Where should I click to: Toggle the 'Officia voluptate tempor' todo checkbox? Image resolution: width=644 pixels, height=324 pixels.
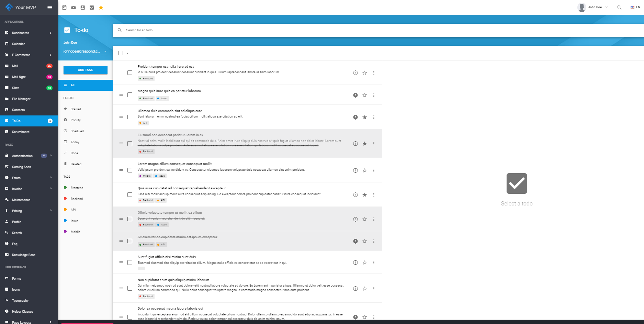pos(130,219)
